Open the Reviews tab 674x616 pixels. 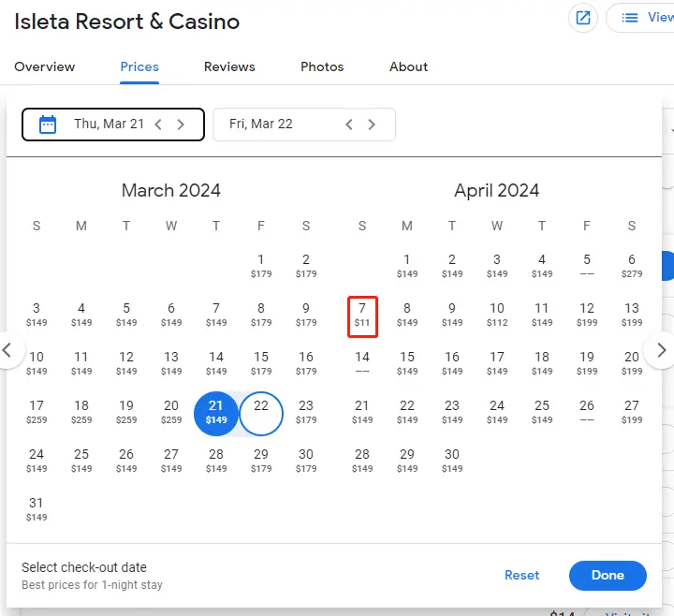tap(229, 66)
